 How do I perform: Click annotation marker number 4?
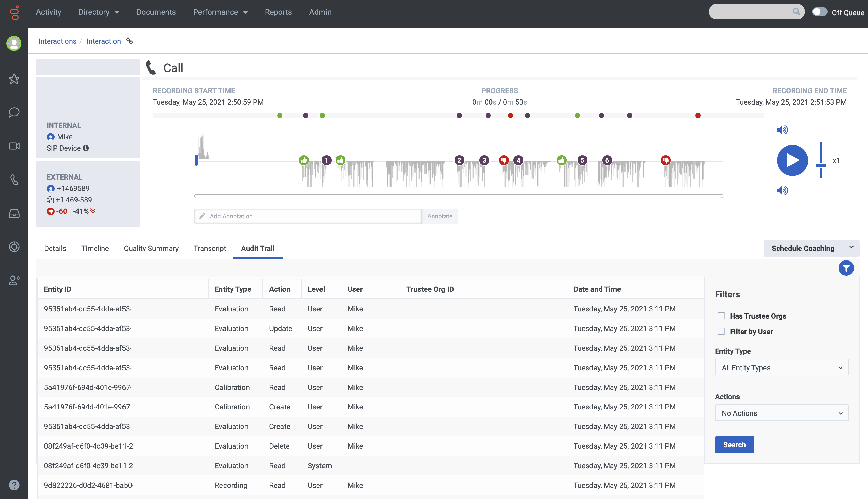pyautogui.click(x=518, y=160)
